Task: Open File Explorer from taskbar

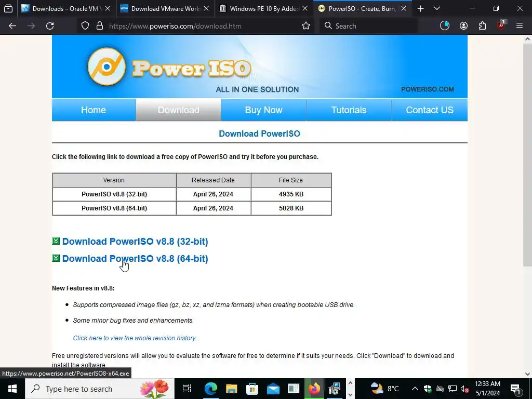Action: pos(231,389)
